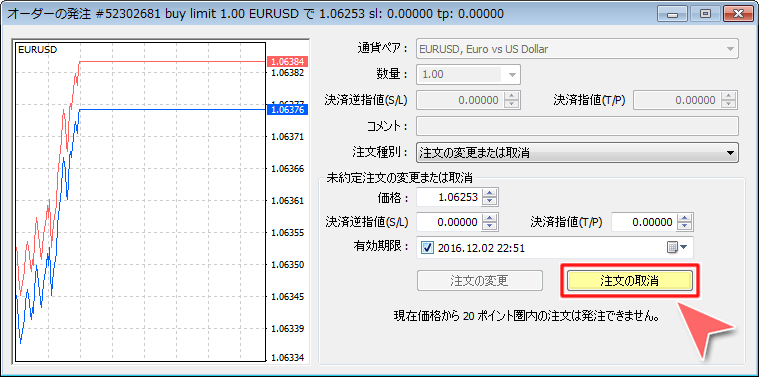Toggle the 有効期限 expiry checkbox

(427, 248)
